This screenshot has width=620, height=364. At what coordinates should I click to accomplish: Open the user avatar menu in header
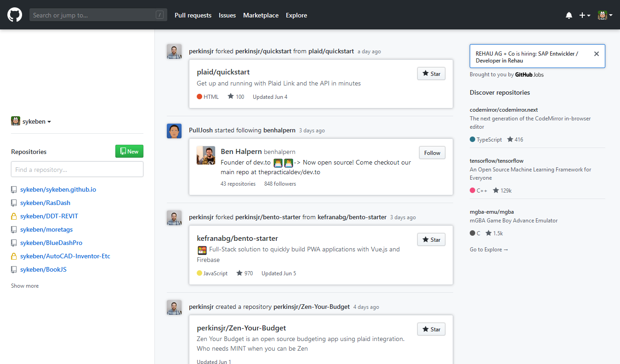[605, 15]
